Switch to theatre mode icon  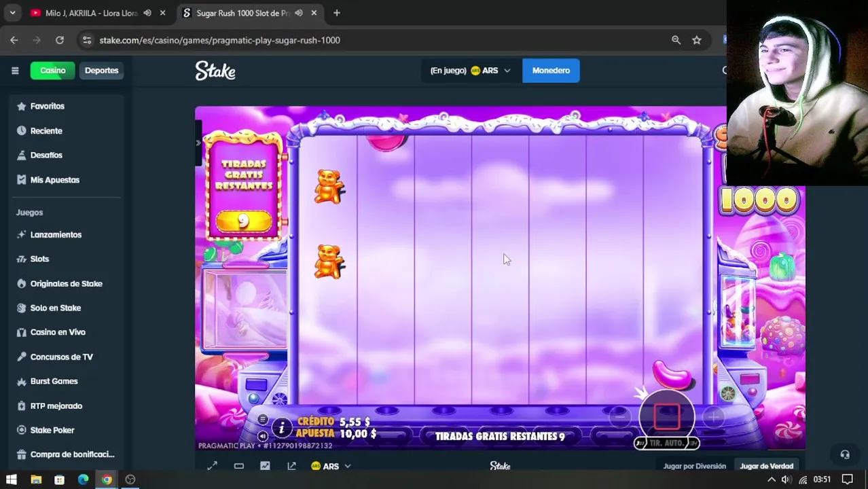(238, 466)
